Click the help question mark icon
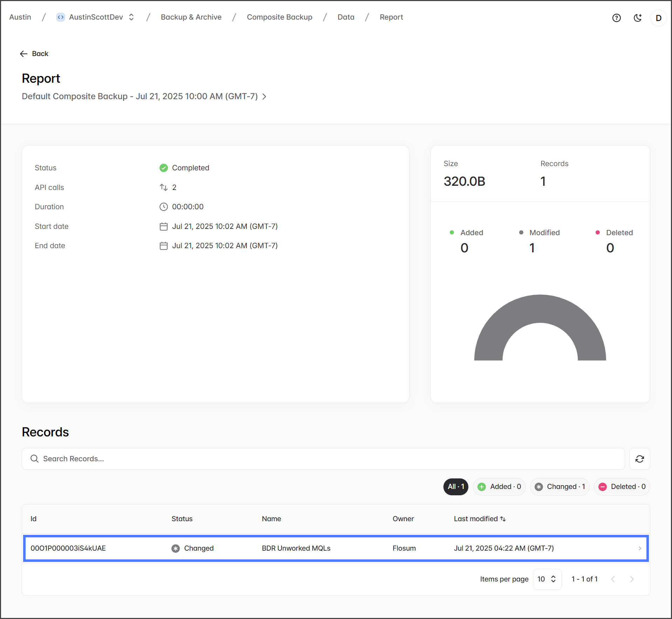The width and height of the screenshot is (672, 619). 616,18
